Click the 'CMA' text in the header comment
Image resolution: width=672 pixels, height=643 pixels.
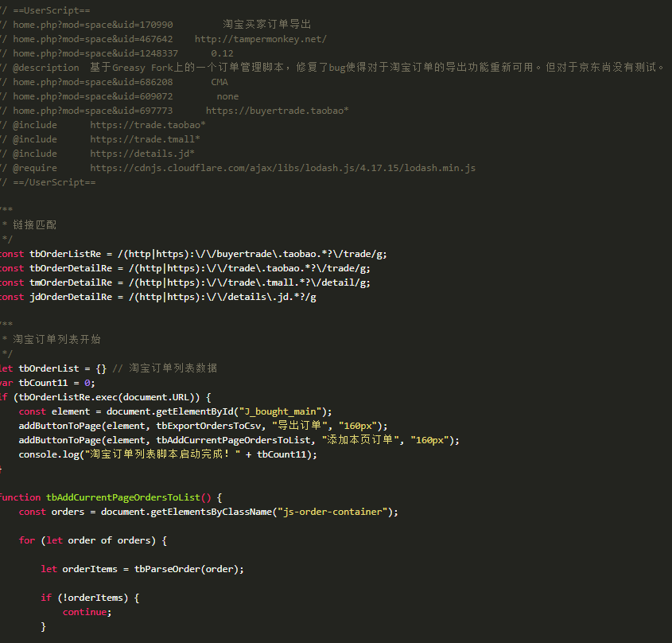pyautogui.click(x=219, y=82)
